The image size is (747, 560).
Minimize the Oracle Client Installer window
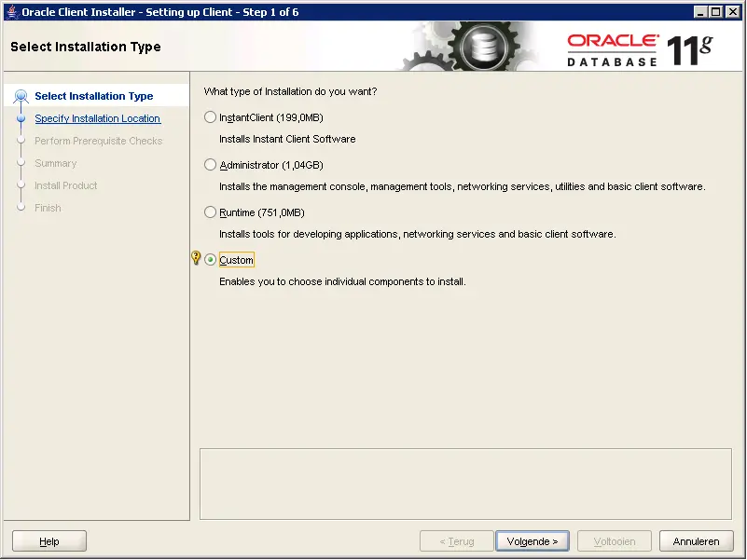(x=699, y=12)
